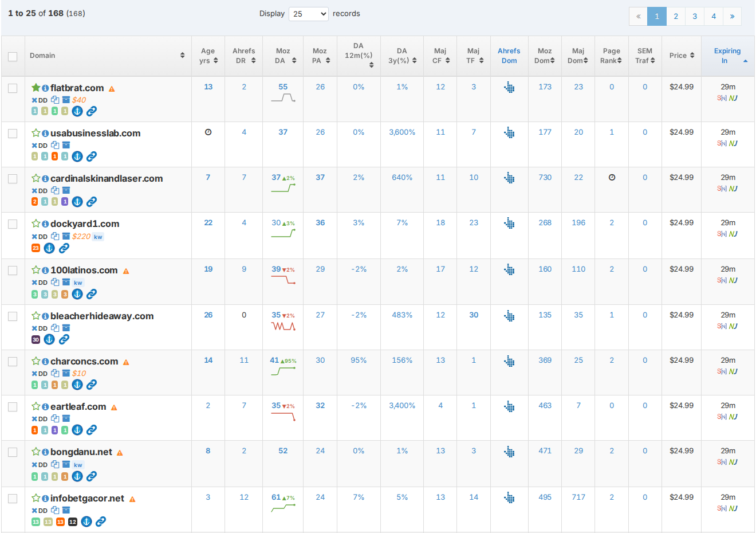The width and height of the screenshot is (756, 533).
Task: Click the info icon next to eartleaf.com
Action: [45, 407]
